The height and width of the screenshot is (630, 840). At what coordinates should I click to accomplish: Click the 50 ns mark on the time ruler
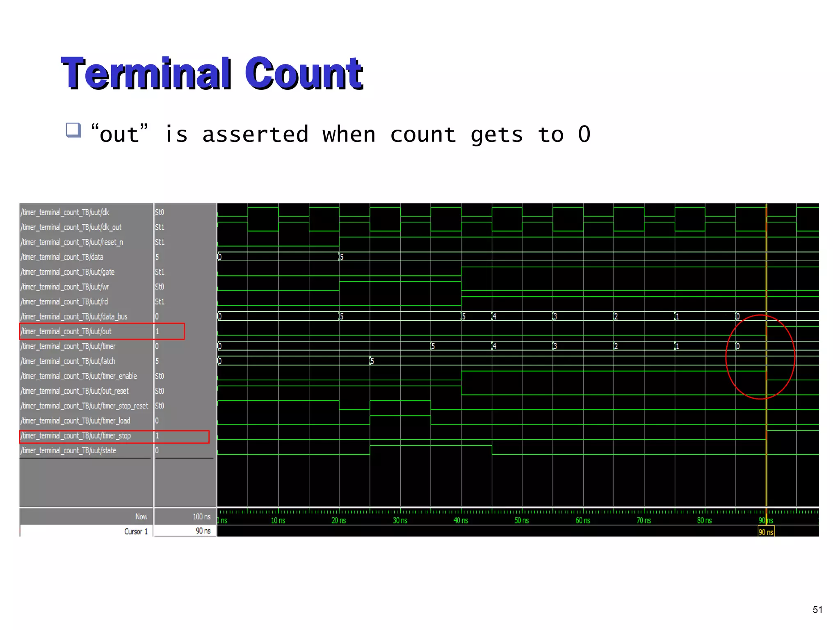pos(522,520)
